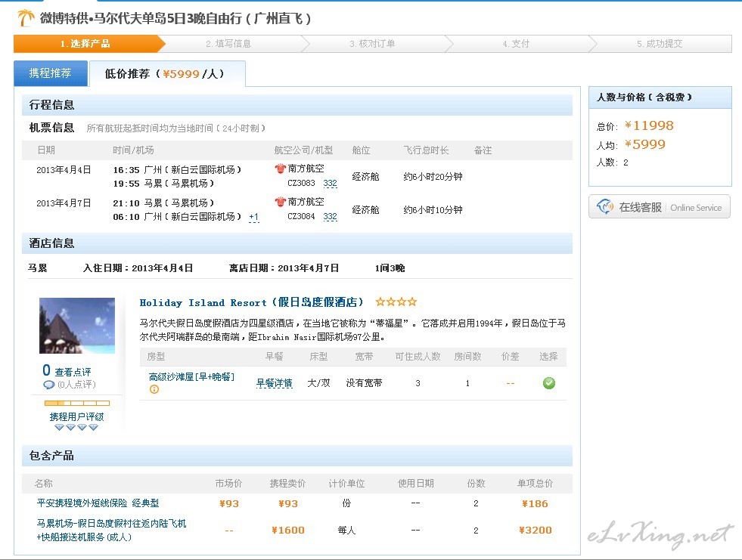Click the 约6小时10分钟 flight duration

pyautogui.click(x=433, y=209)
